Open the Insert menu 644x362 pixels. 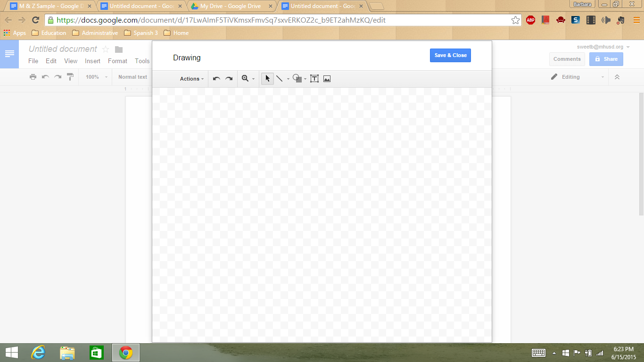pyautogui.click(x=92, y=61)
